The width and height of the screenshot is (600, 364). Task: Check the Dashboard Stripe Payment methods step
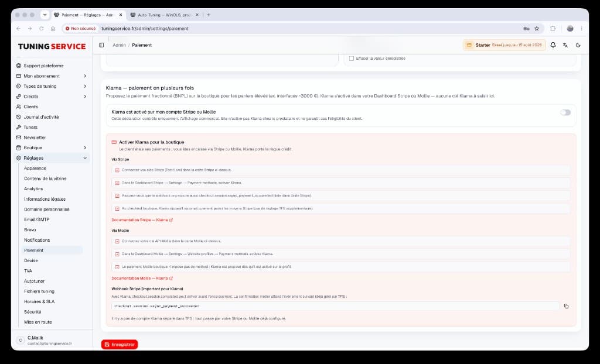pos(117,183)
